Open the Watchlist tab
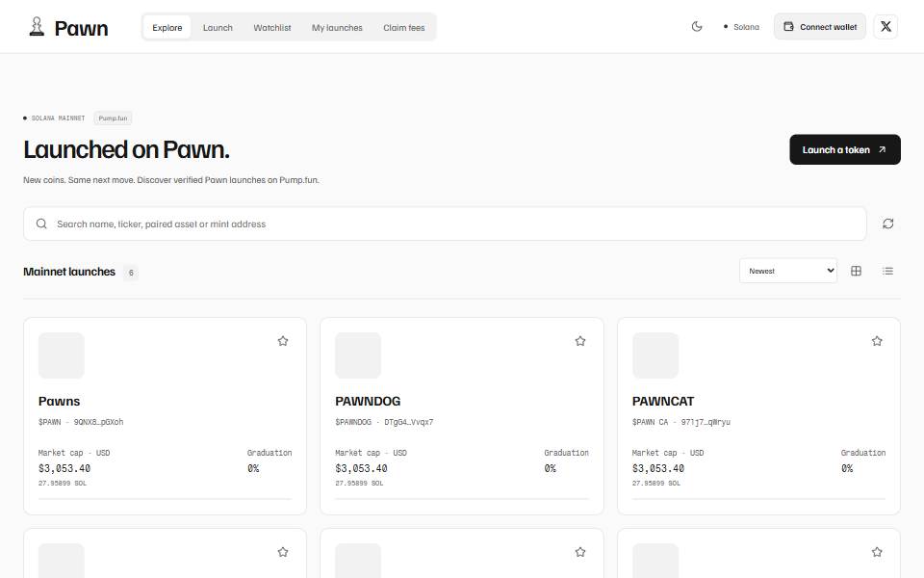 (271, 27)
